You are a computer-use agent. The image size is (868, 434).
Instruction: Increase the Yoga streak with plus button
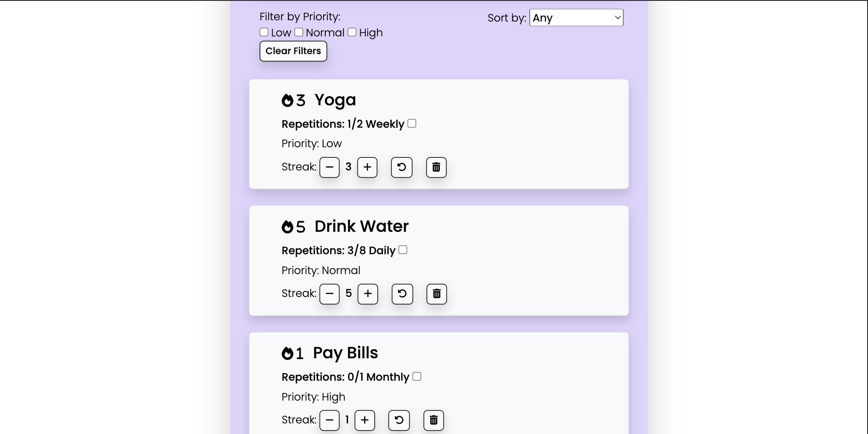367,168
